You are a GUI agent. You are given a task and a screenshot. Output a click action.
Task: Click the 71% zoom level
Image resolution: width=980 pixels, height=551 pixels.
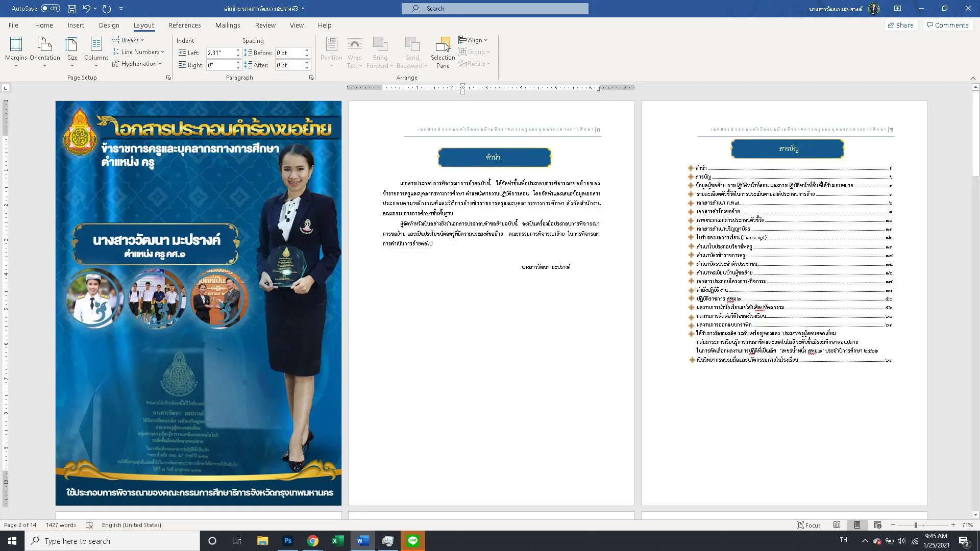967,525
